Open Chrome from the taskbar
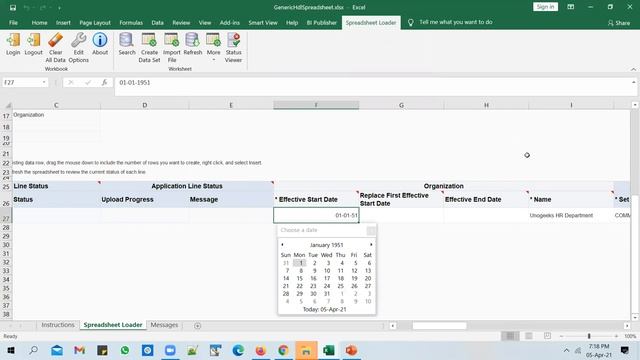The height and width of the screenshot is (360, 640). tap(283, 350)
